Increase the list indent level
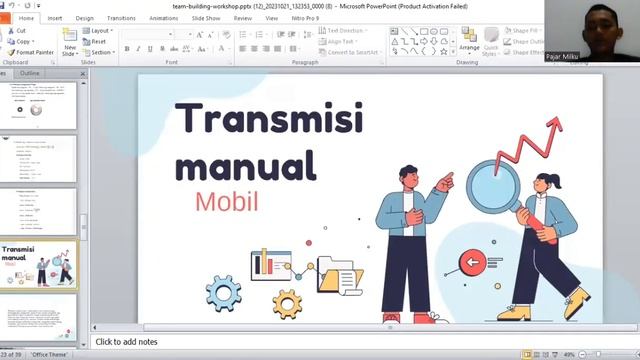The width and height of the screenshot is (640, 360). click(x=291, y=35)
